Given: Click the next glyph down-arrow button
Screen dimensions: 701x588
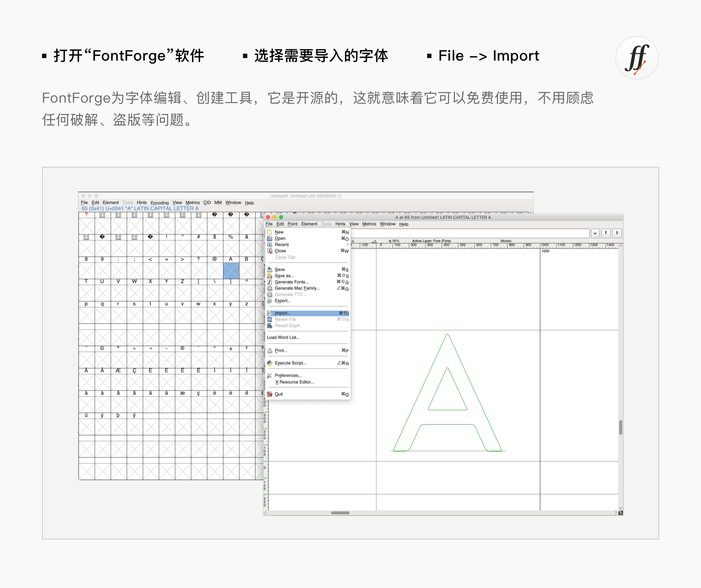Looking at the screenshot, I should (x=617, y=233).
